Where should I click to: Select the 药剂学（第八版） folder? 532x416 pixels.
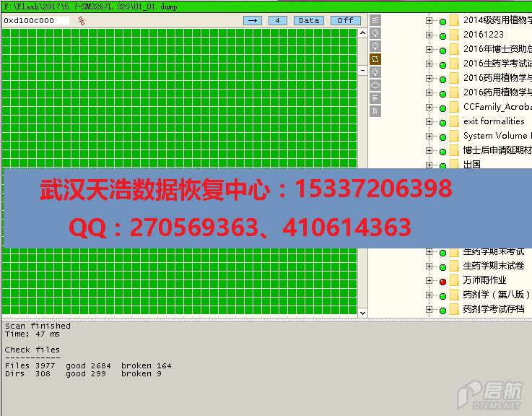point(496,295)
